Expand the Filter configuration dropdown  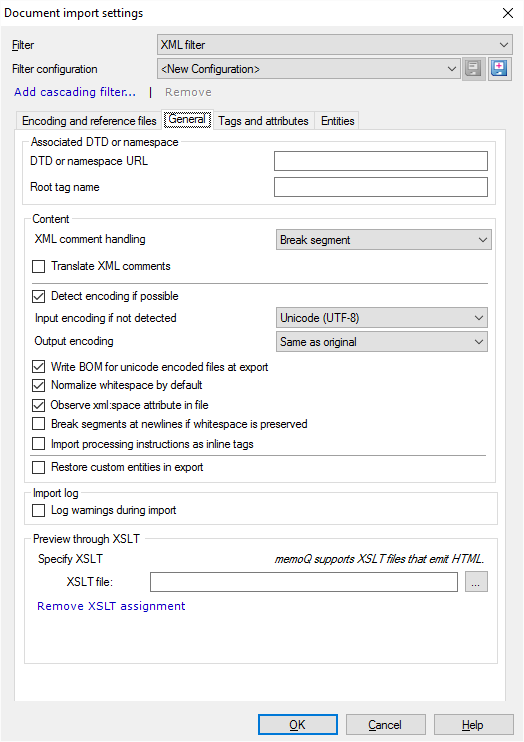pos(309,69)
